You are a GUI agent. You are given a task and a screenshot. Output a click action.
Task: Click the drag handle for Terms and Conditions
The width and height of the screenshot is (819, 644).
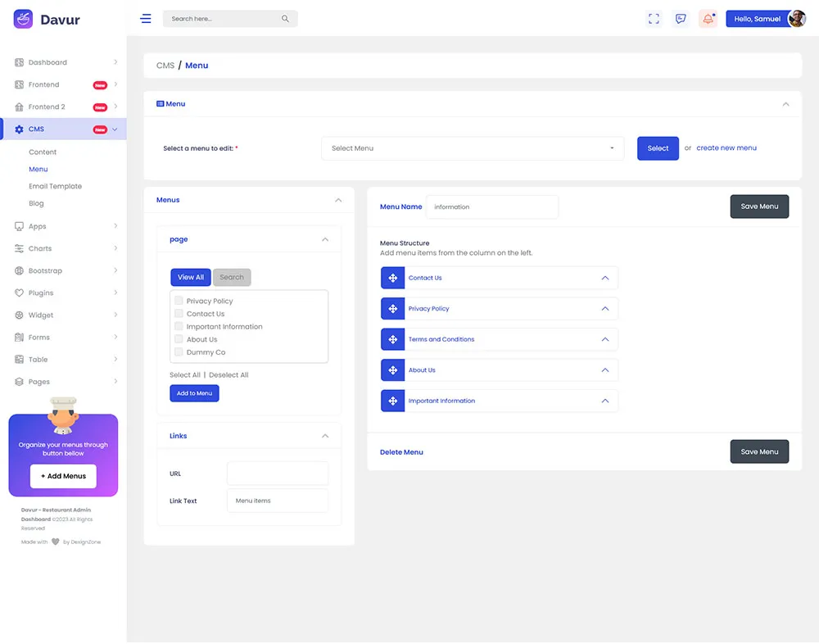tap(393, 340)
